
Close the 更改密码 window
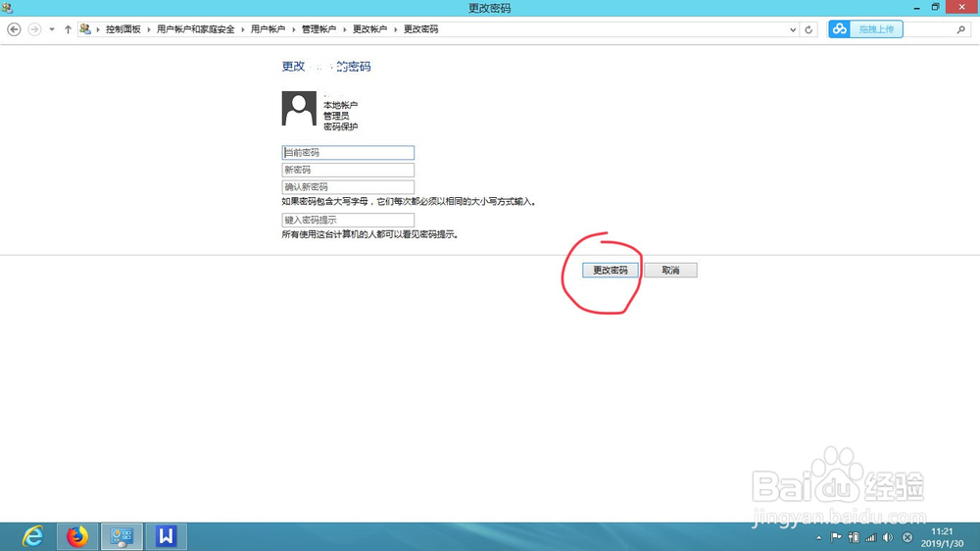[962, 8]
